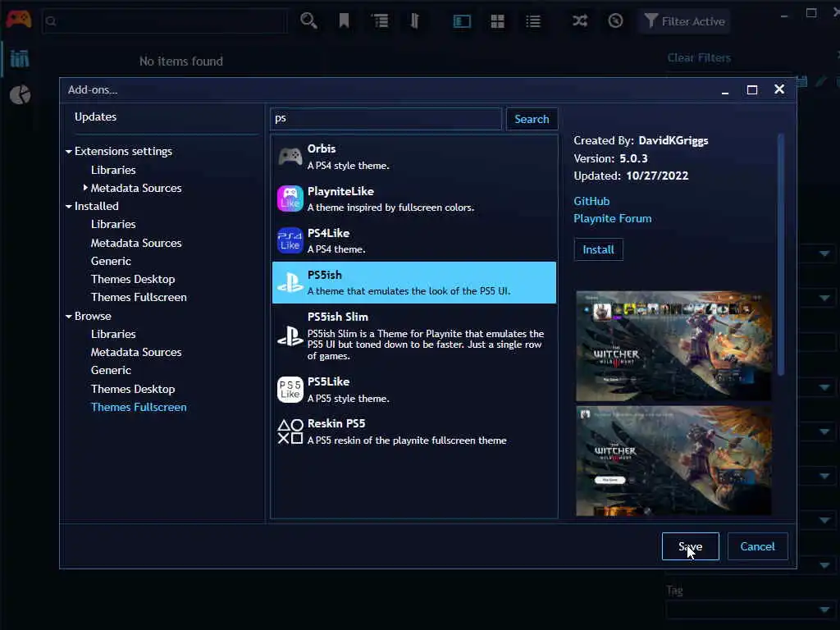
Task: Click Clear Filters in the main window
Action: 699,58
